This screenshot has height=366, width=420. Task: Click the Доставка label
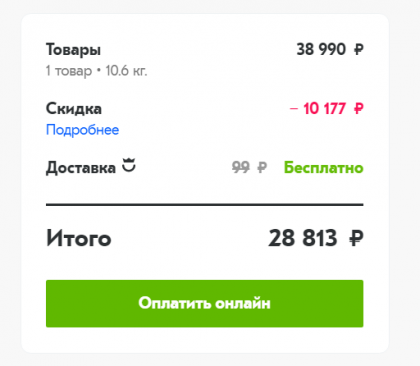pyautogui.click(x=81, y=168)
